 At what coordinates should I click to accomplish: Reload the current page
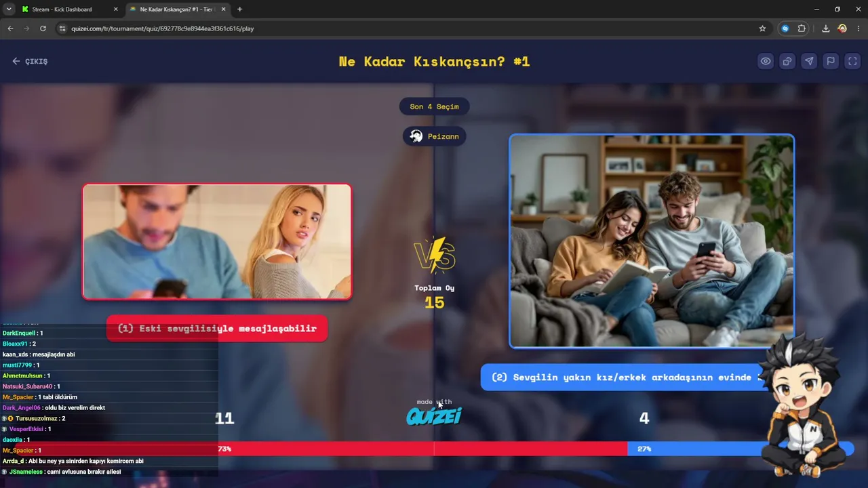[43, 28]
